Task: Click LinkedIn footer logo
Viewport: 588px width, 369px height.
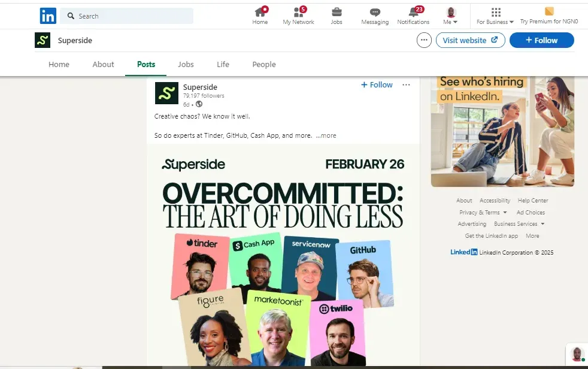Action: coord(464,252)
